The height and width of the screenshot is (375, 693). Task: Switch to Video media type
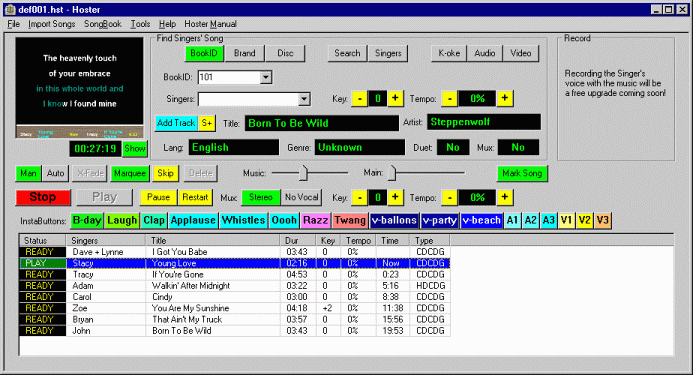pyautogui.click(x=521, y=54)
